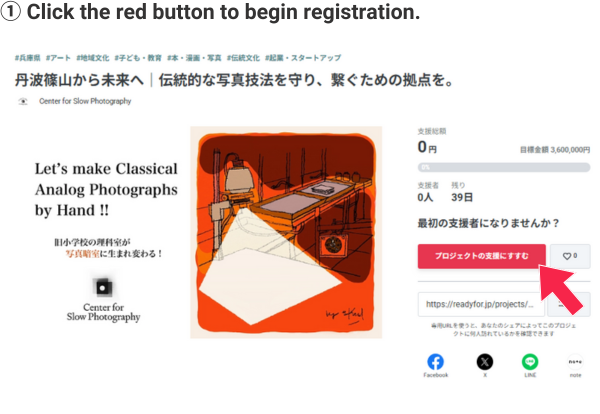Open the #伝統文化 hashtag link
The width and height of the screenshot is (600, 414).
[243, 58]
